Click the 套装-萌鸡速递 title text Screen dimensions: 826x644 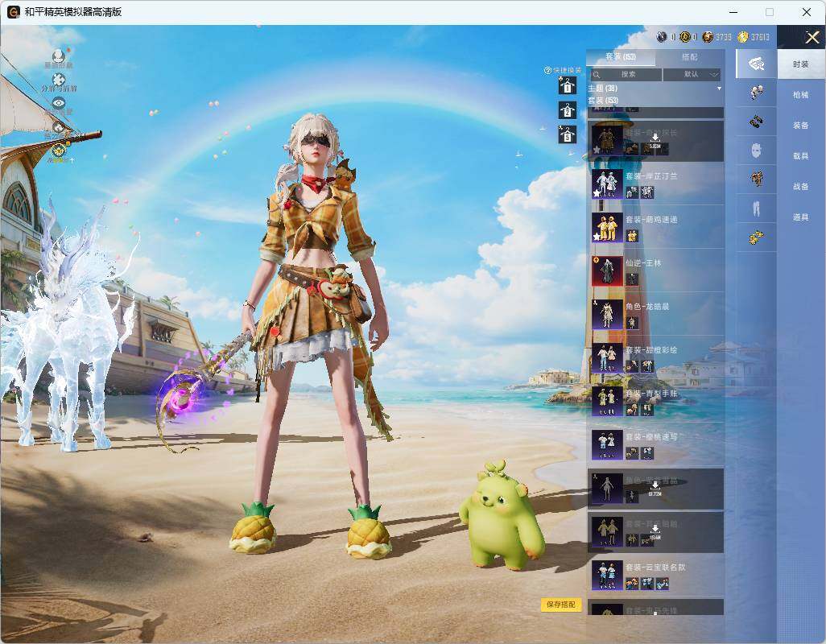(x=651, y=220)
